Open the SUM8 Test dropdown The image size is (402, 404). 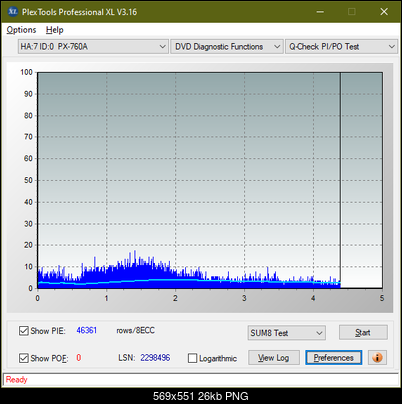tap(287, 333)
